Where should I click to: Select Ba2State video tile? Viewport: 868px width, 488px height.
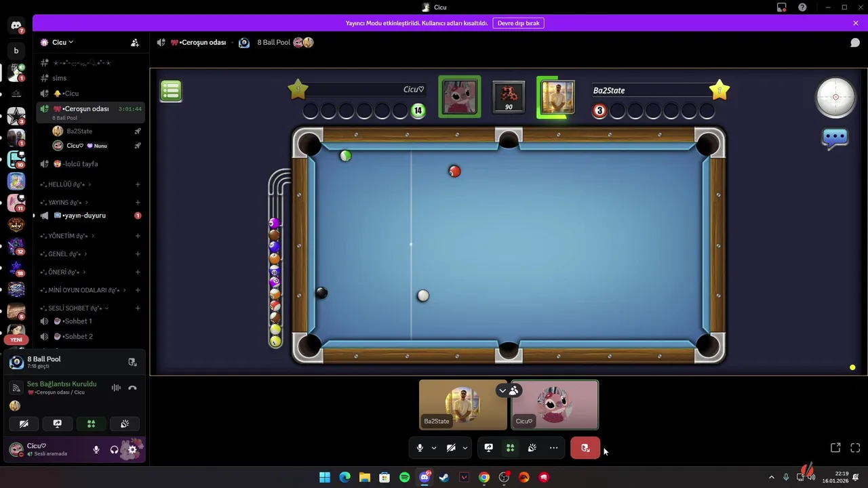click(x=463, y=405)
